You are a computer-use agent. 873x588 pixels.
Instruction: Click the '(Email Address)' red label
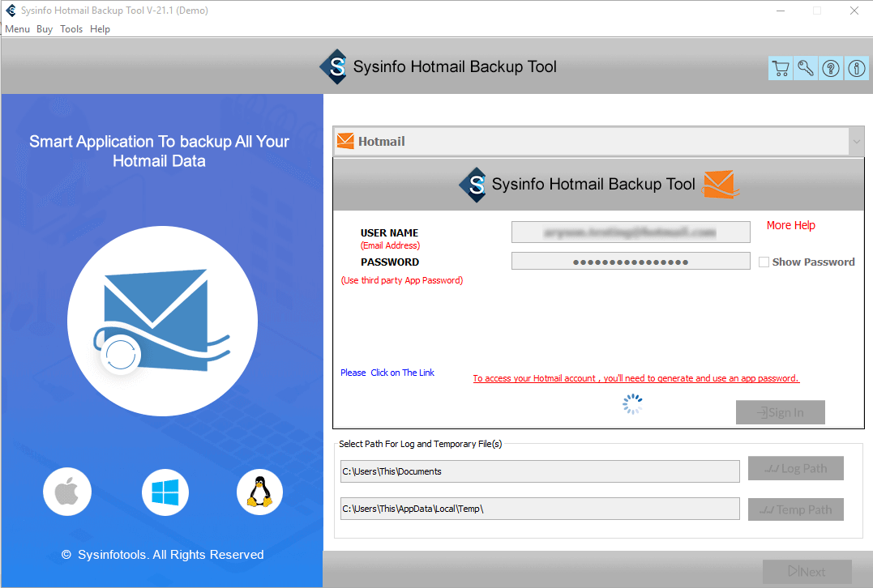point(390,245)
